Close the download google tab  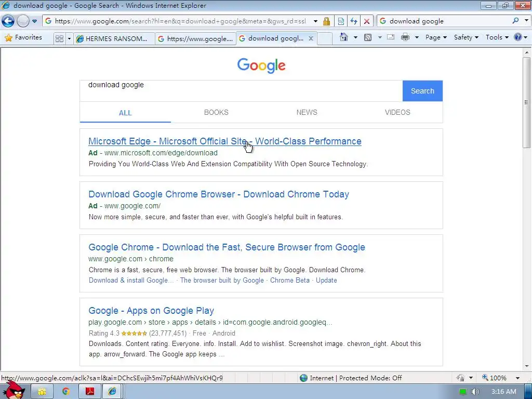point(311,38)
